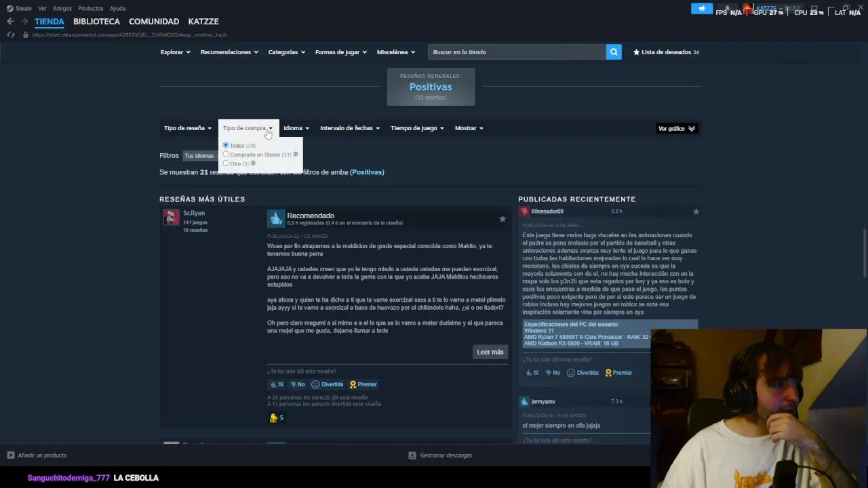This screenshot has width=868, height=488.
Task: Open the Ayuda menu
Action: [117, 9]
